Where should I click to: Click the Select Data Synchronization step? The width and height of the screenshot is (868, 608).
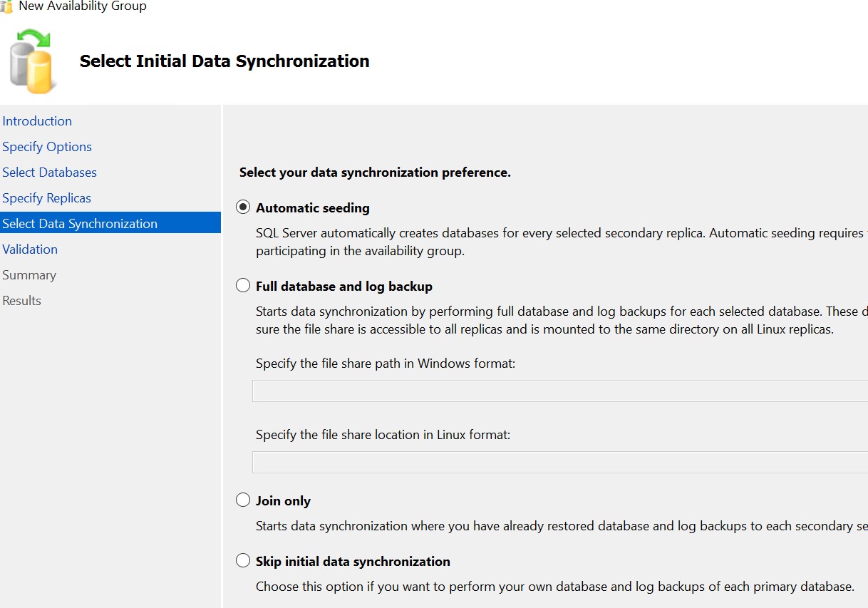[x=80, y=224]
